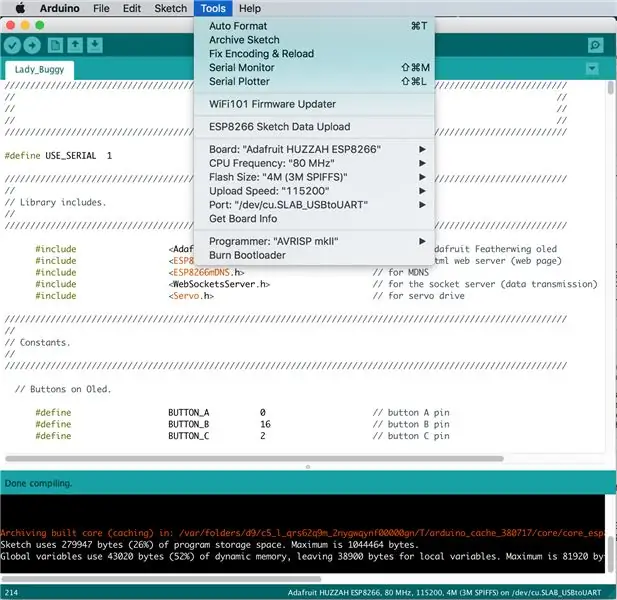Click the BUTTON_A define name
Image resolution: width=617 pixels, height=600 pixels.
189,413
